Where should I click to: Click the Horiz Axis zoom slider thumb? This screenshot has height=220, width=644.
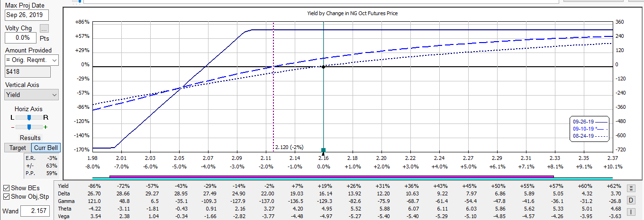pyautogui.click(x=29, y=127)
